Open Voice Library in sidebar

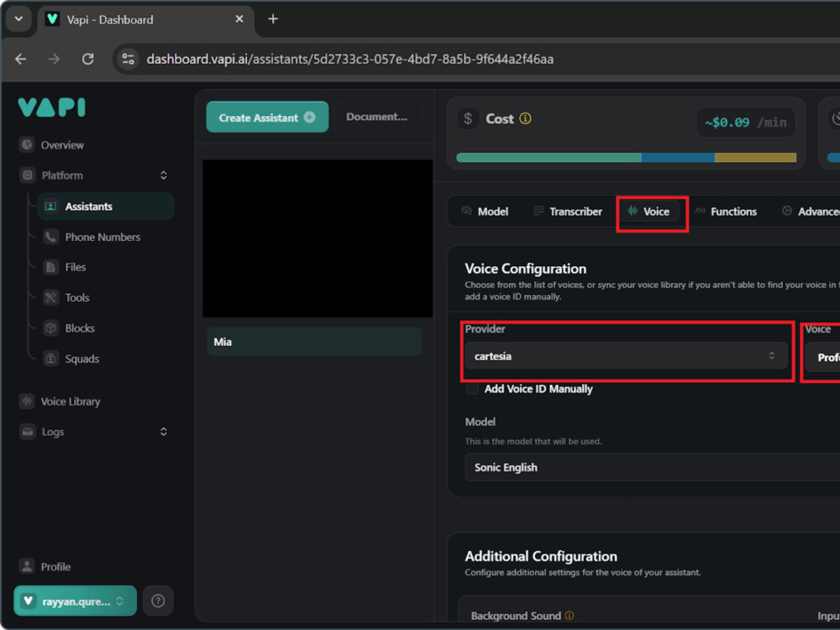(71, 402)
